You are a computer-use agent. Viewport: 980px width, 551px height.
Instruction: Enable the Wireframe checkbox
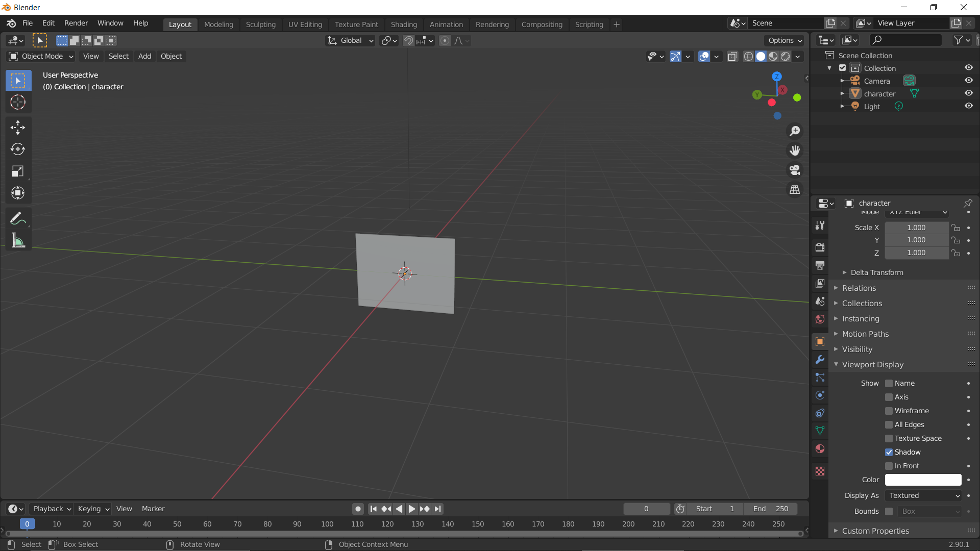point(889,411)
